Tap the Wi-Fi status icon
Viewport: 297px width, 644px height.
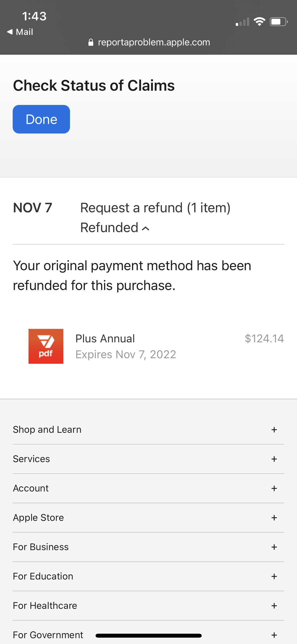click(x=259, y=22)
